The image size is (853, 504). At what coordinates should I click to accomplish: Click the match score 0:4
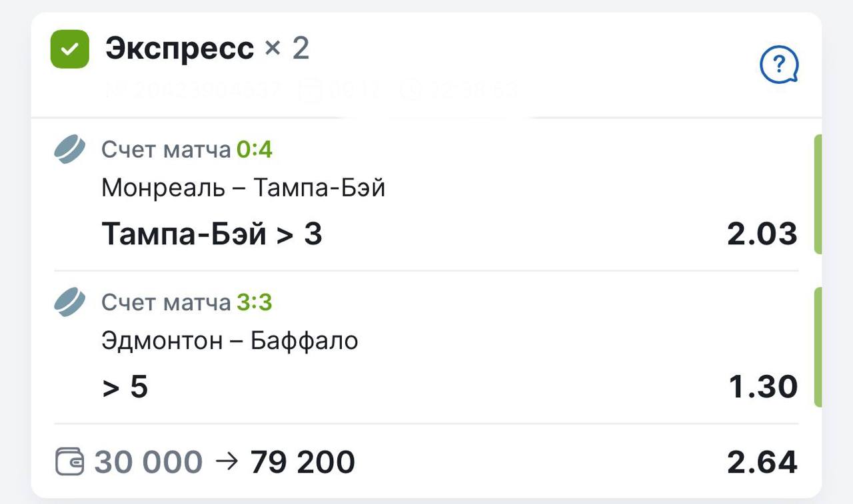(x=255, y=150)
